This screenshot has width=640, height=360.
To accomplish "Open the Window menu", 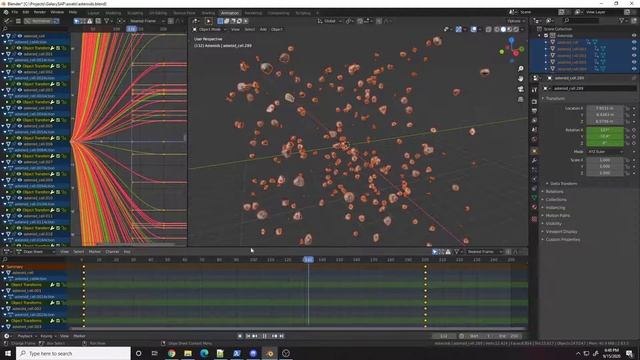I will (57, 12).
